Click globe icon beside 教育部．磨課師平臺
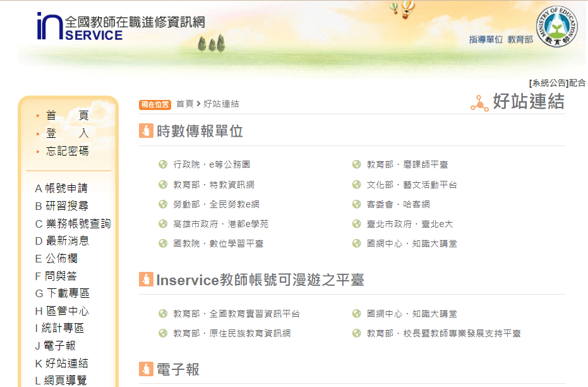 [356, 164]
